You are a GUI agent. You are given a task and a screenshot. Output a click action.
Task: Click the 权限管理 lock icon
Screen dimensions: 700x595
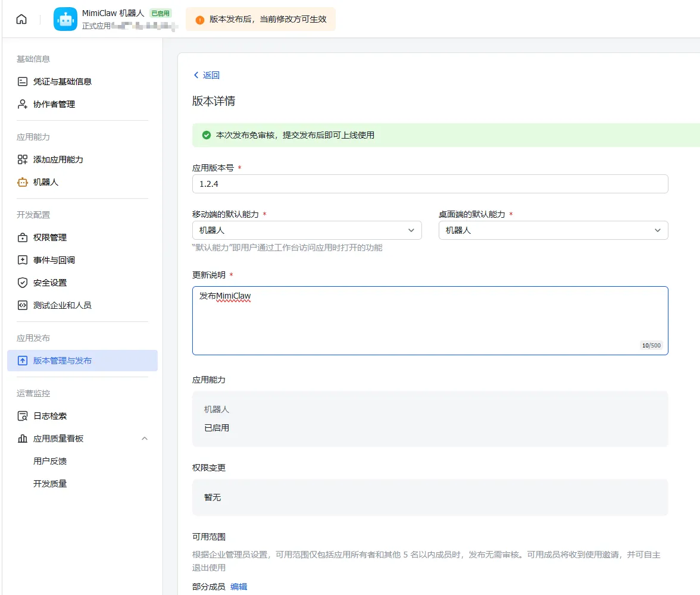23,237
